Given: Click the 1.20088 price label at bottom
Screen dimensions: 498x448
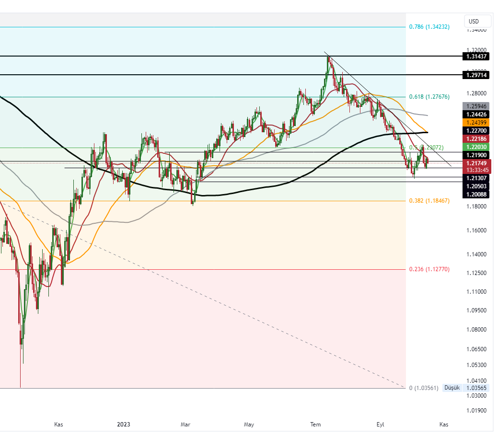Looking at the screenshot, I should pos(476,194).
